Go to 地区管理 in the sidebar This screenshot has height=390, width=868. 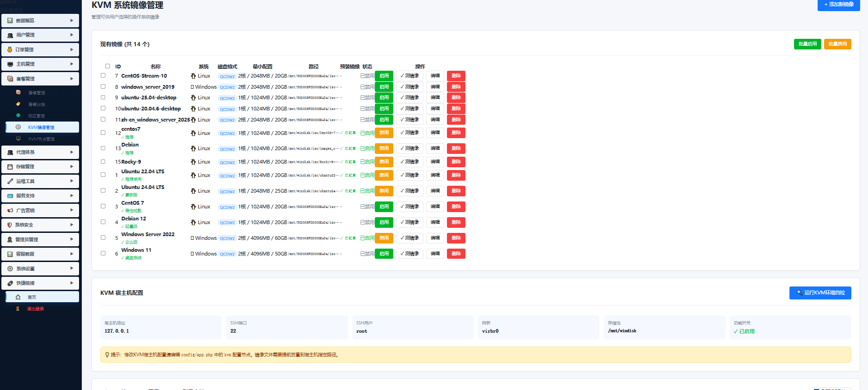click(x=42, y=116)
